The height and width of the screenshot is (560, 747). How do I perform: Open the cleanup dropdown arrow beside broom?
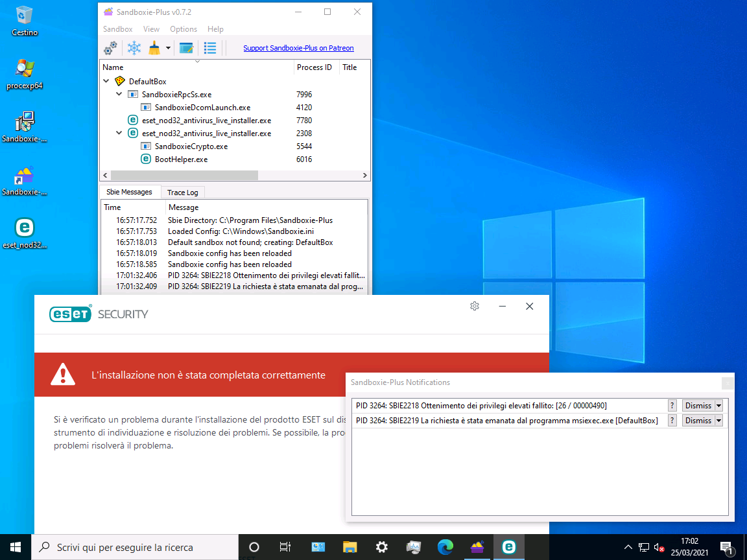point(168,48)
